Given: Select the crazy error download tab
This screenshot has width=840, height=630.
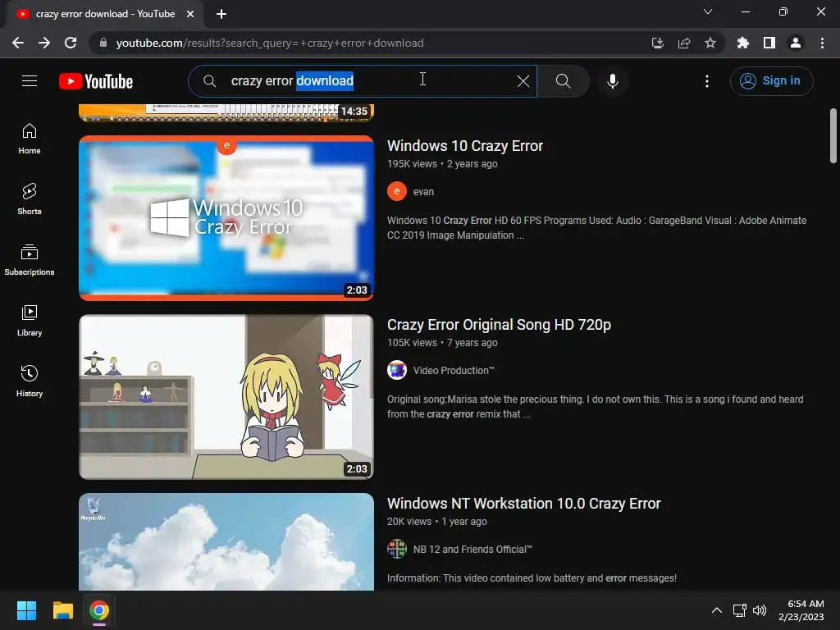Looking at the screenshot, I should (x=105, y=14).
